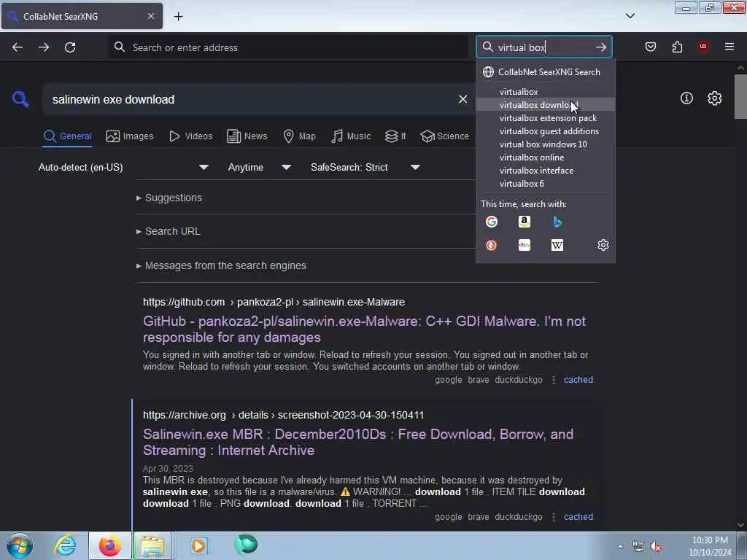Show hidden system tray icons
Image resolution: width=747 pixels, height=560 pixels.
[620, 547]
